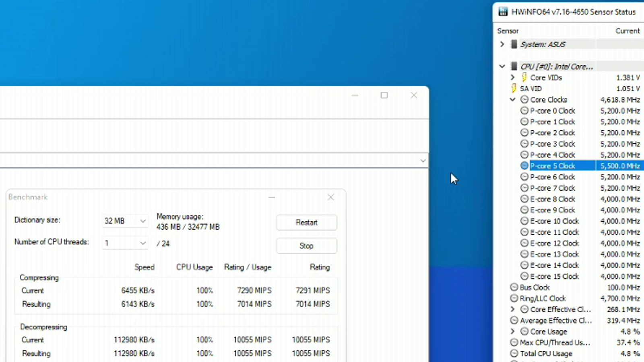644x362 pixels.
Task: Click the memory usage text 436 MB / 32477 MB
Action: (188, 227)
